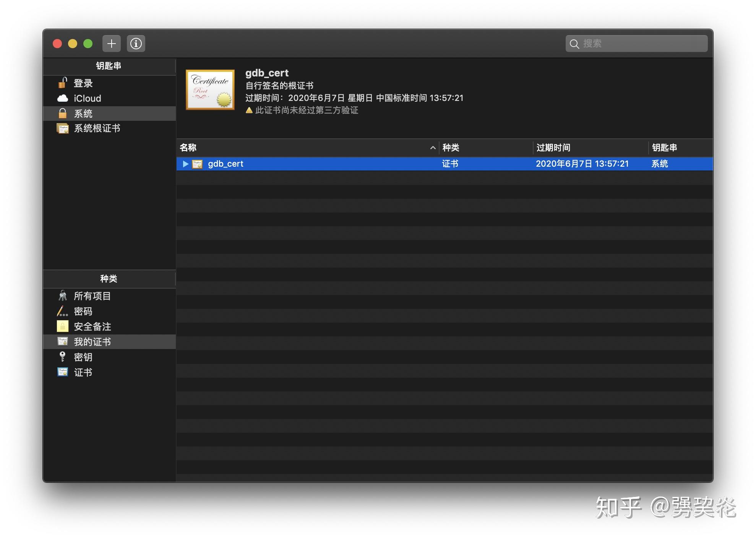Click the large certificate preview thumbnail
This screenshot has width=756, height=539.
pos(210,89)
